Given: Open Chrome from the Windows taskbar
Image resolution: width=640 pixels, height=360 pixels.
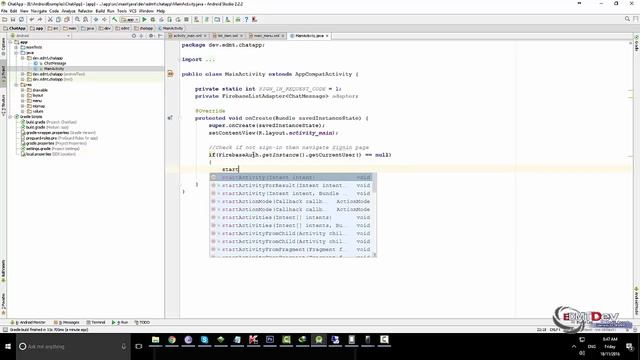Looking at the screenshot, I should point(172,340).
